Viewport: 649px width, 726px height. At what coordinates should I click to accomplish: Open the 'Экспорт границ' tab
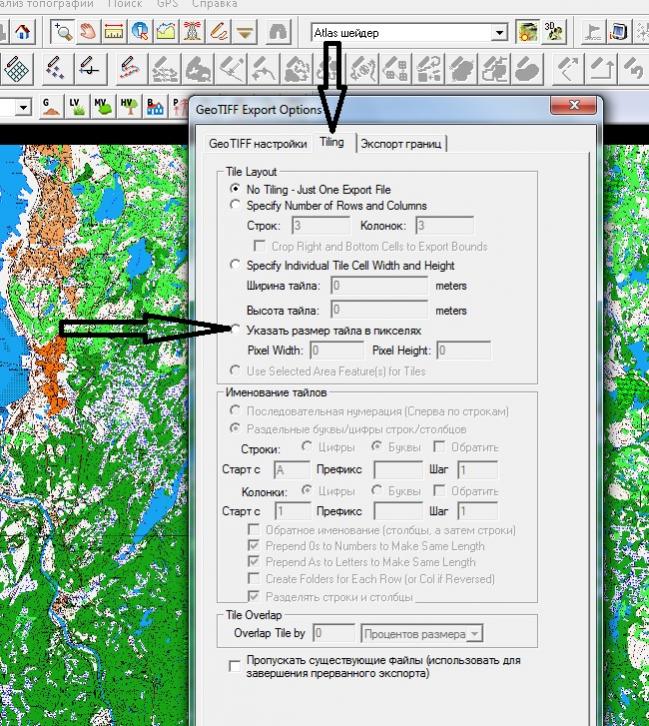(401, 143)
